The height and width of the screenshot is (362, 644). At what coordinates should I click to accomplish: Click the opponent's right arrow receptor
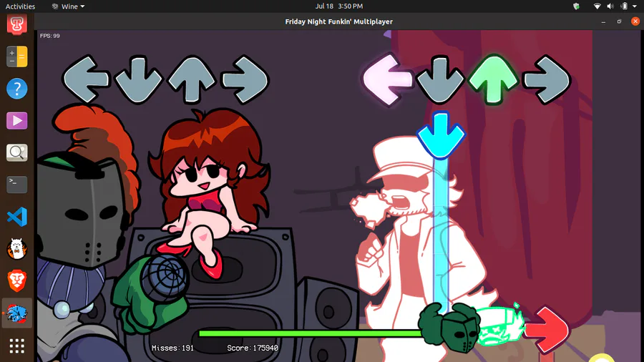pyautogui.click(x=245, y=79)
